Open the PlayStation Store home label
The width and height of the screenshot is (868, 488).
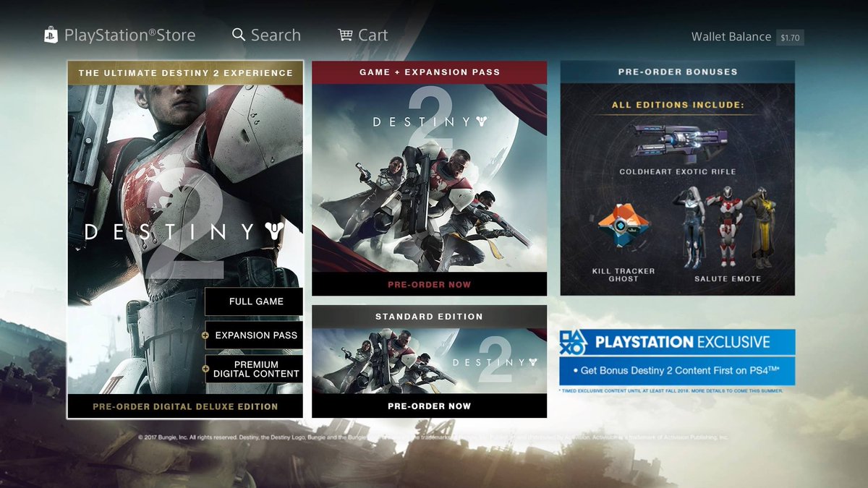129,35
